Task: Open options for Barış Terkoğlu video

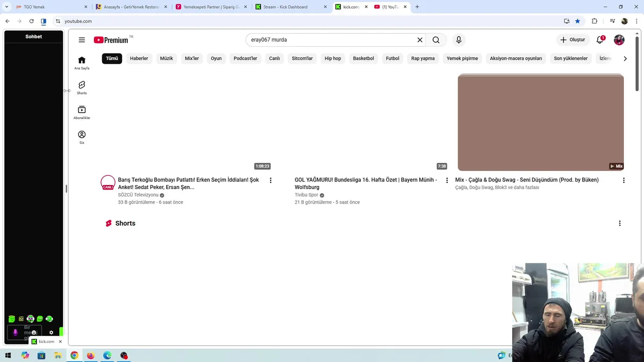Action: (x=270, y=180)
